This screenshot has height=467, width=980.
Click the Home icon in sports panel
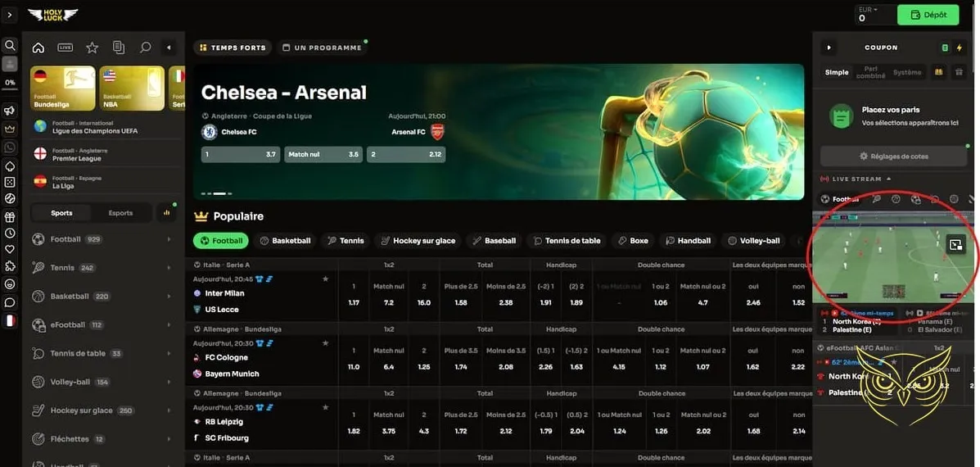pyautogui.click(x=38, y=48)
